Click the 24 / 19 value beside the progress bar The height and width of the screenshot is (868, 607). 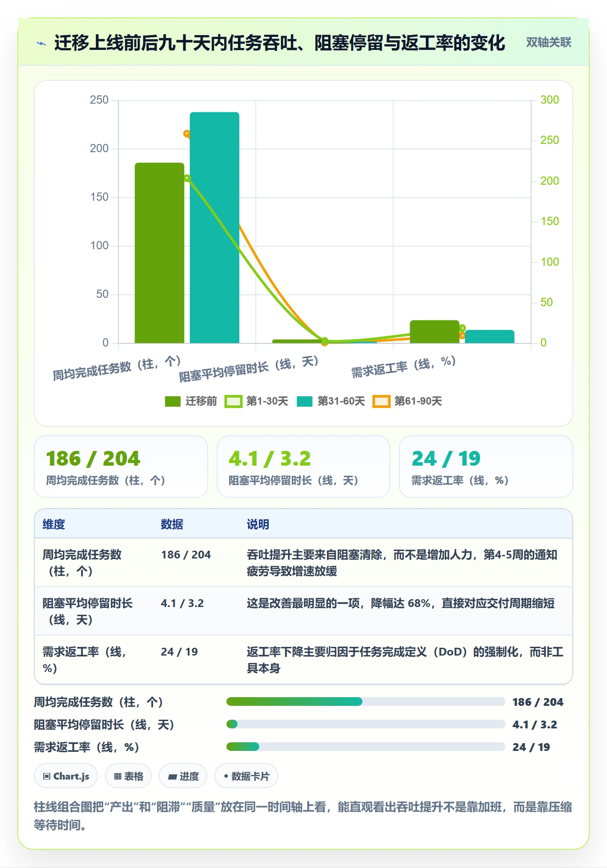(x=531, y=747)
